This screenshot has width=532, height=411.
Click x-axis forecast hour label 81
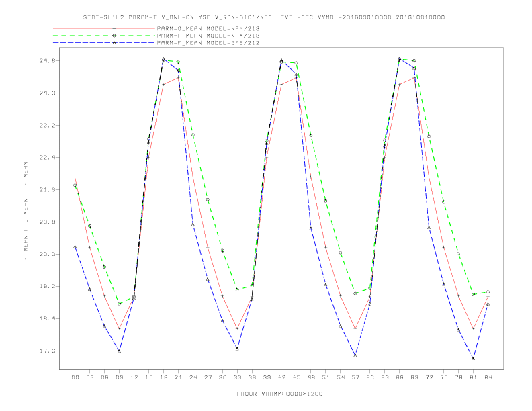(x=474, y=377)
